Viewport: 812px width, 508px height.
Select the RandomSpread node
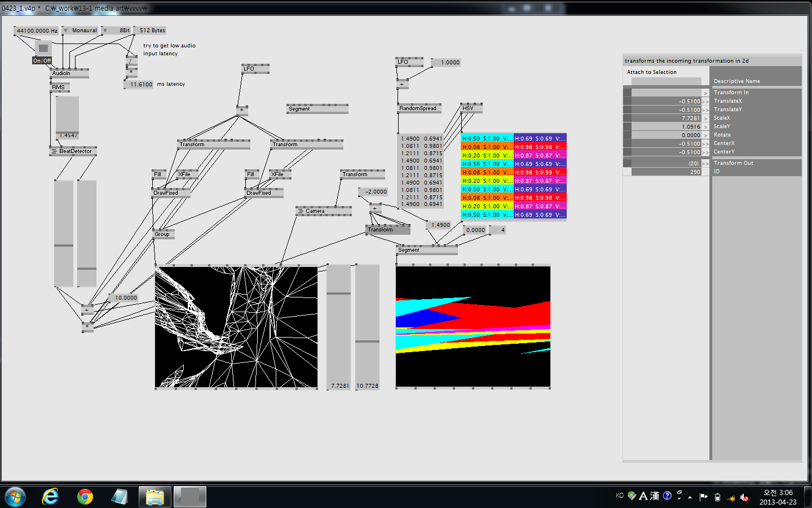420,108
